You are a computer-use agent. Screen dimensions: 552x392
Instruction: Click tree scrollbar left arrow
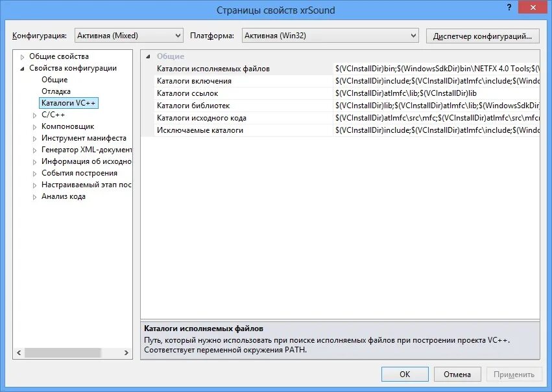[19, 352]
